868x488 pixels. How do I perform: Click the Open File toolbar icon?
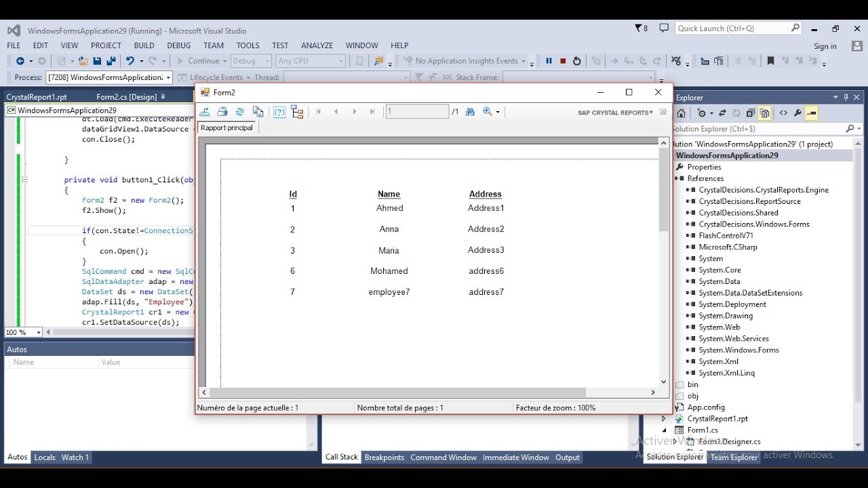click(82, 61)
